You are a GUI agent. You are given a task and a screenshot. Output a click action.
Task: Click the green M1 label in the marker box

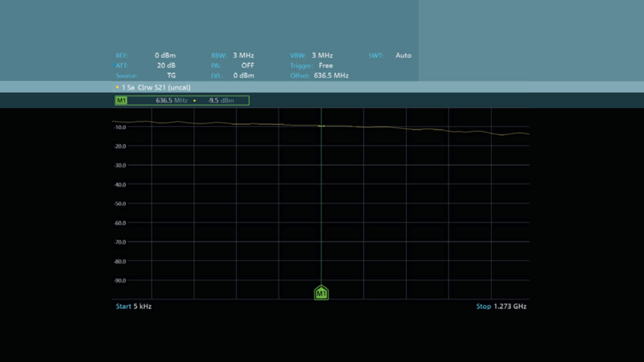click(121, 101)
